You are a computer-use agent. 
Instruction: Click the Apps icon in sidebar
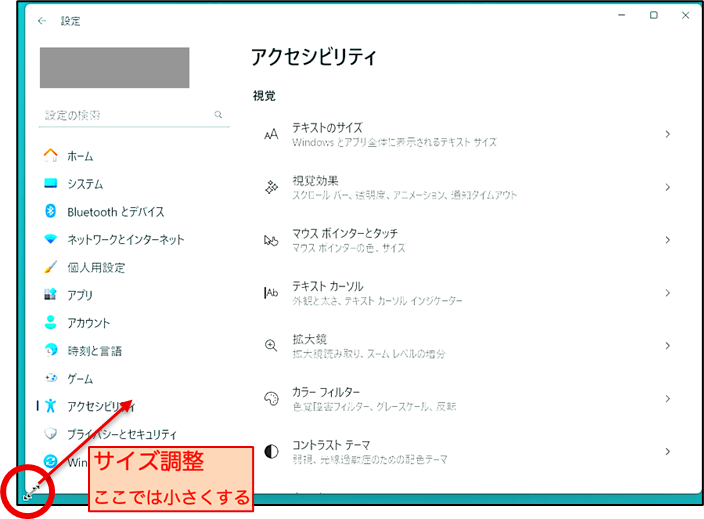[51, 295]
